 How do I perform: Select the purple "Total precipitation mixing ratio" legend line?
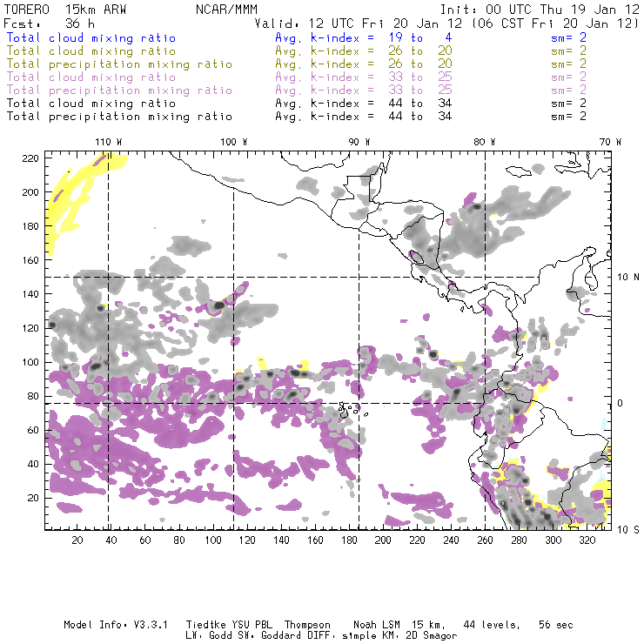pyautogui.click(x=119, y=91)
